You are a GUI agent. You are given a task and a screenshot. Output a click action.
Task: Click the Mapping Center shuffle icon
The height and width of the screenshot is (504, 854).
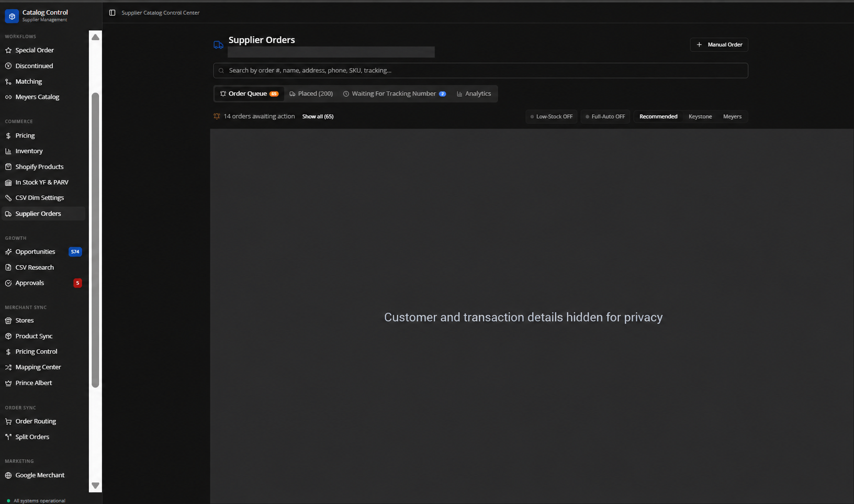[8, 367]
